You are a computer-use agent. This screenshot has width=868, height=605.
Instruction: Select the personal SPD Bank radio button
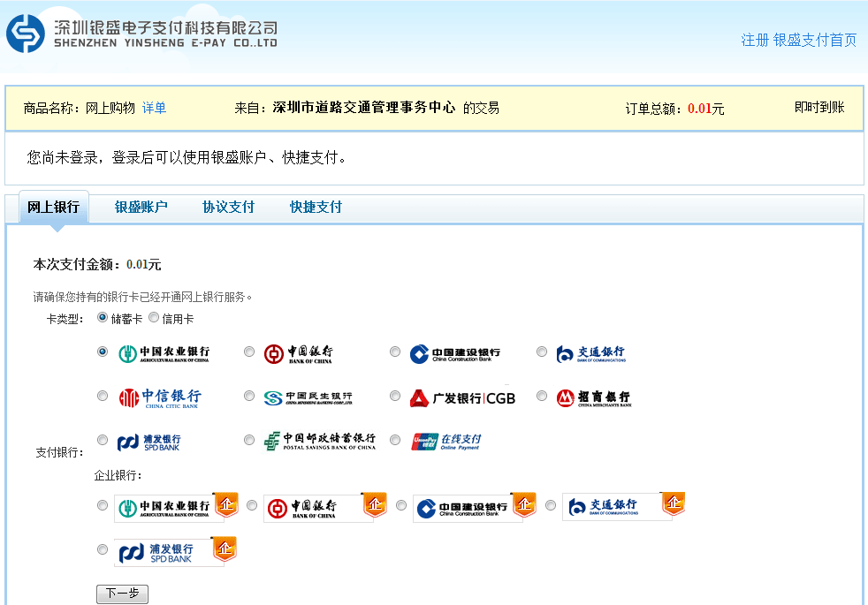[x=103, y=440]
